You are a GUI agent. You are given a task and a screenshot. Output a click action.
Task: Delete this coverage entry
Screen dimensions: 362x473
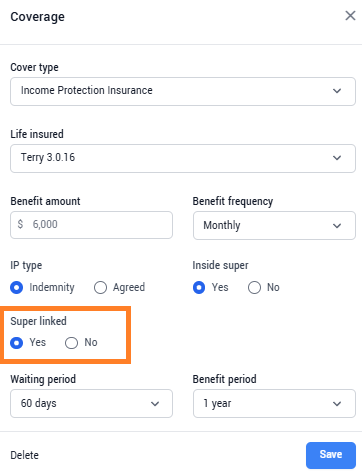pyautogui.click(x=25, y=455)
